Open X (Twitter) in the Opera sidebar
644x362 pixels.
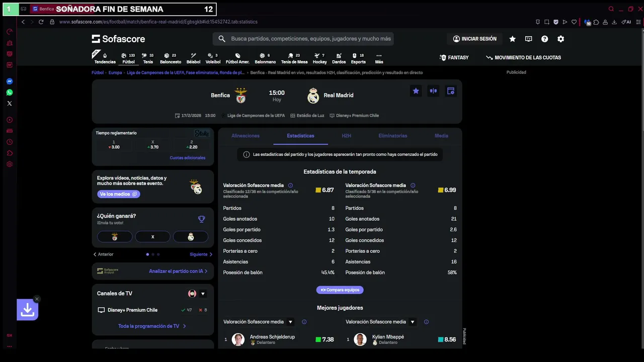[9, 104]
